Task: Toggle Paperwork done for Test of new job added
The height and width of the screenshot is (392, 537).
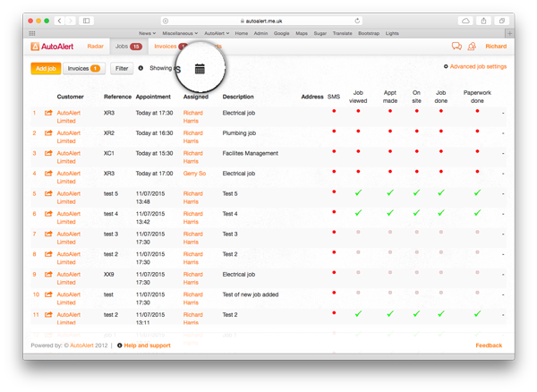Action: (x=477, y=293)
